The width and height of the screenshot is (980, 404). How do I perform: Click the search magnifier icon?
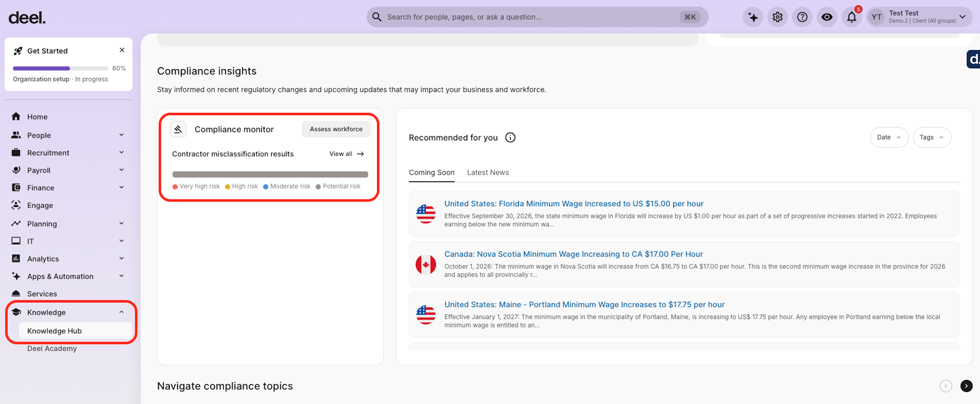click(x=376, y=17)
